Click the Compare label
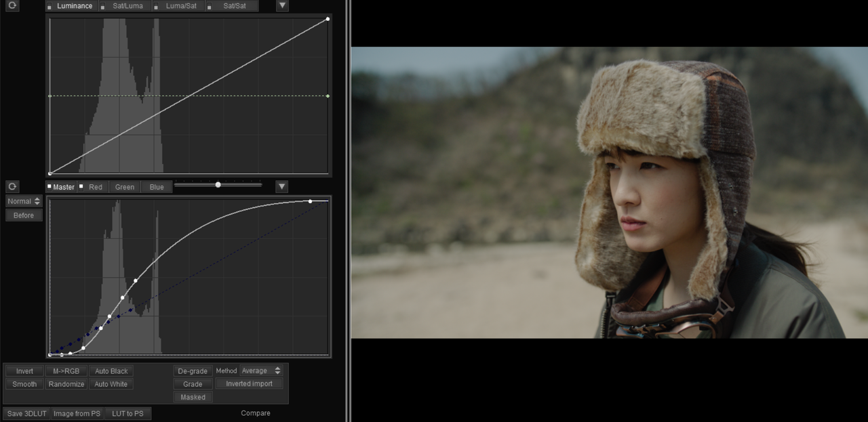This screenshot has height=422, width=868. point(256,413)
